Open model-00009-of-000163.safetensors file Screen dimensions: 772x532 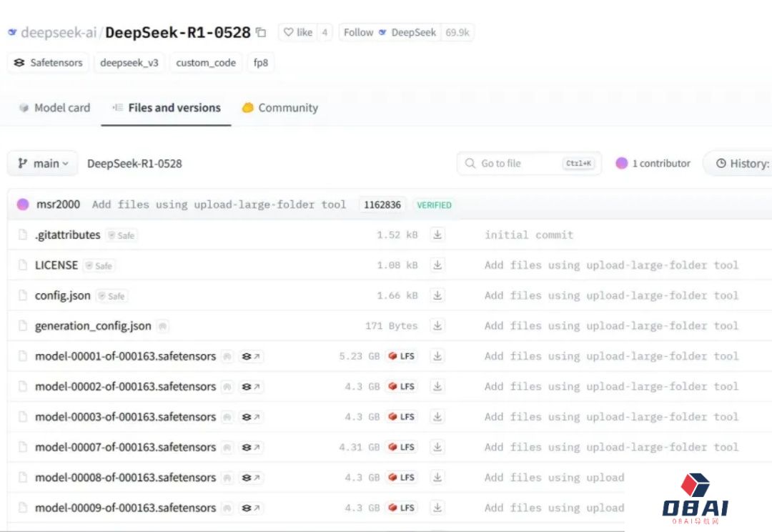126,508
